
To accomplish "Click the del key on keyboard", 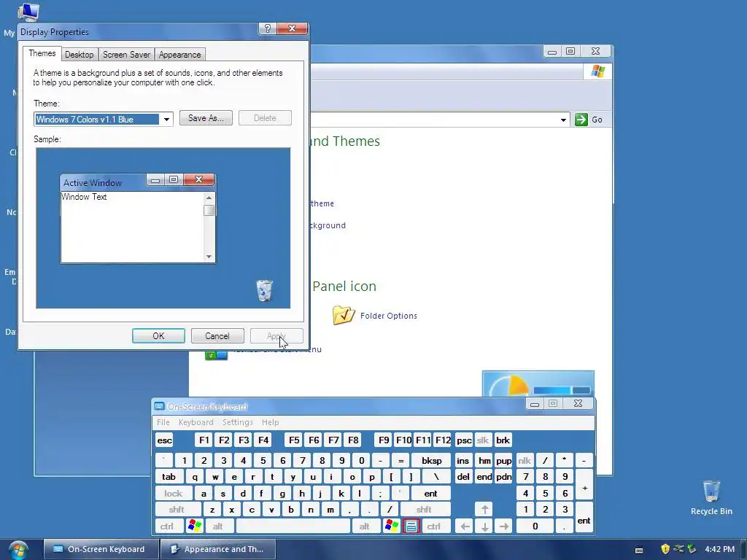I will 463,477.
